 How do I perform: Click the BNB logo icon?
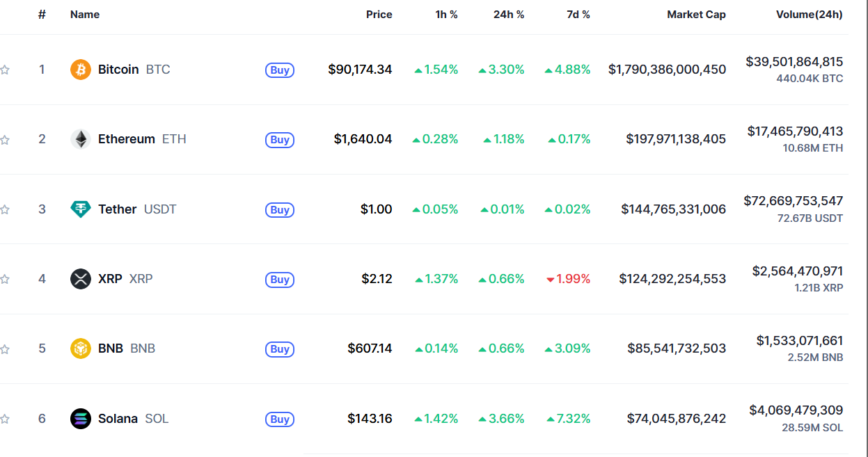coord(81,348)
